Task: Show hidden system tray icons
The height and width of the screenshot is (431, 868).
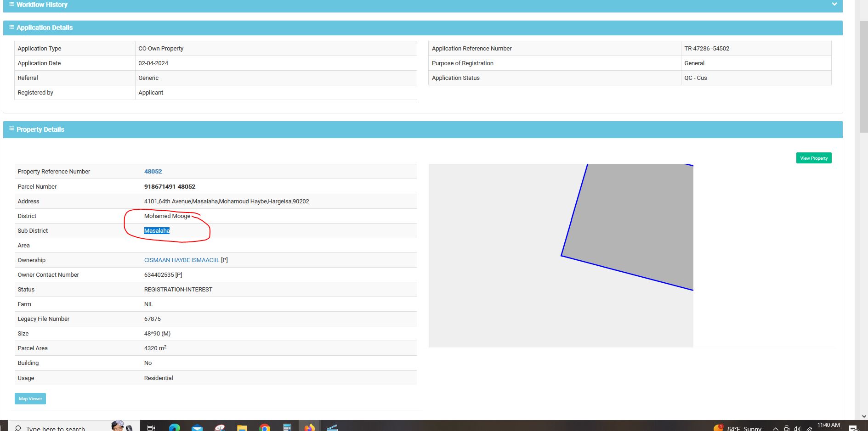Action: point(776,428)
